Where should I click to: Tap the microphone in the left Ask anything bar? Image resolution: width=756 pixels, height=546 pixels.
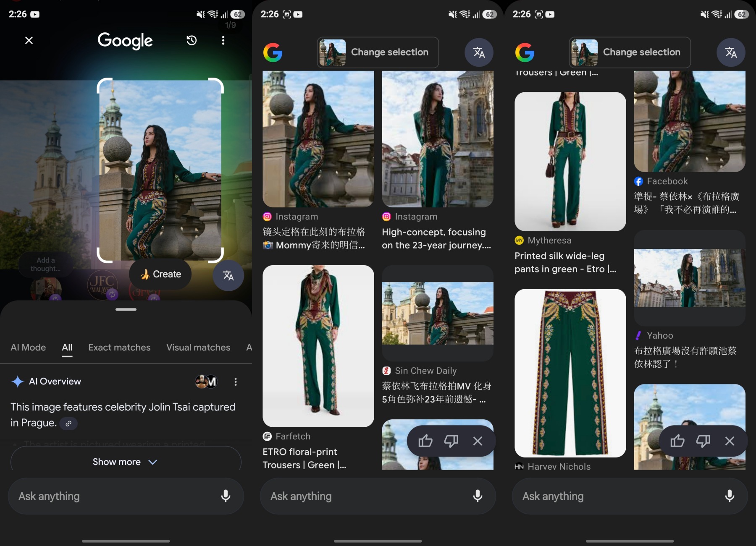coord(226,496)
